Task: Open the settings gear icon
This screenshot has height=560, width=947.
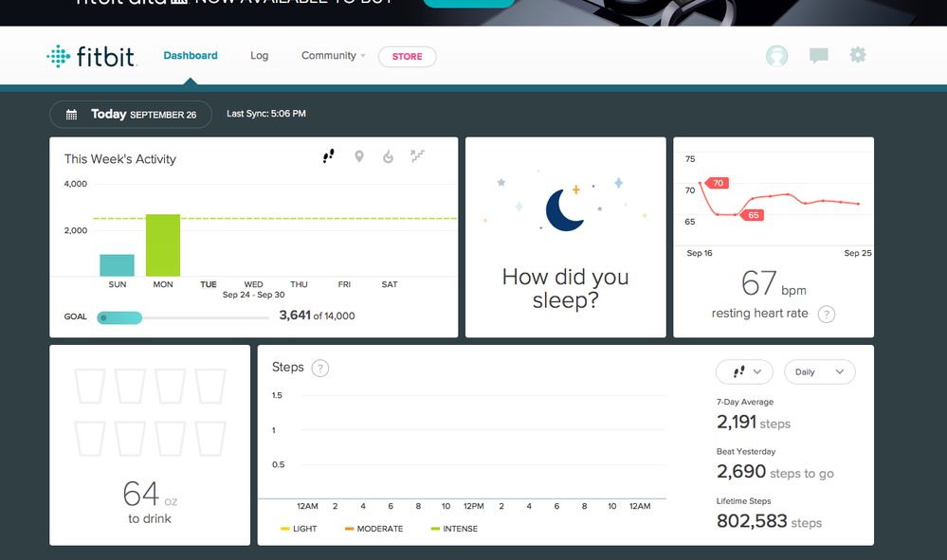Action: click(858, 56)
